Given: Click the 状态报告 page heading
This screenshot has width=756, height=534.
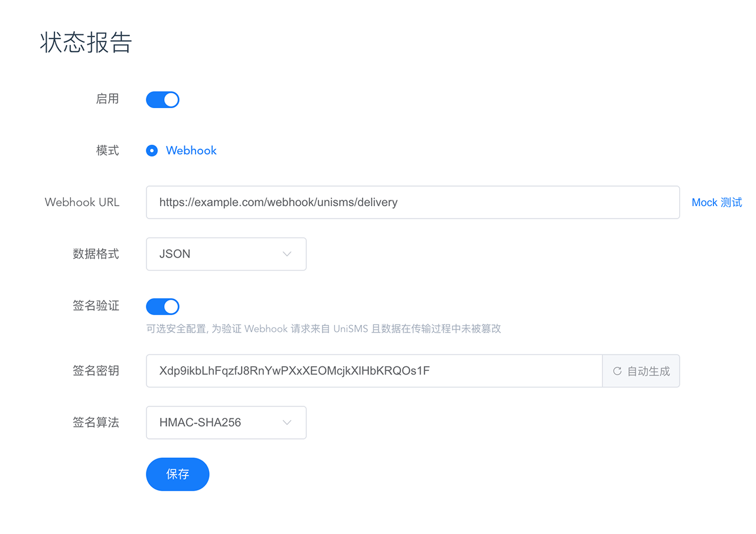Looking at the screenshot, I should (86, 43).
